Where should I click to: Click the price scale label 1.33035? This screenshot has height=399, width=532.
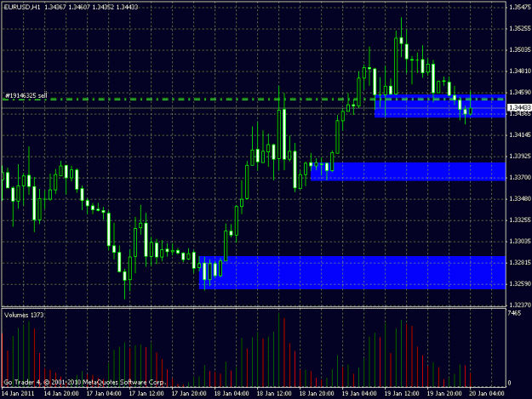pos(520,242)
